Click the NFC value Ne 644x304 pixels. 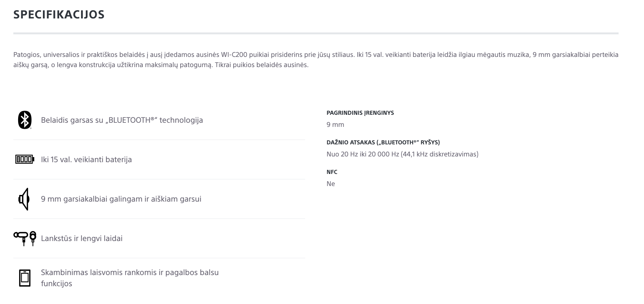coord(331,184)
